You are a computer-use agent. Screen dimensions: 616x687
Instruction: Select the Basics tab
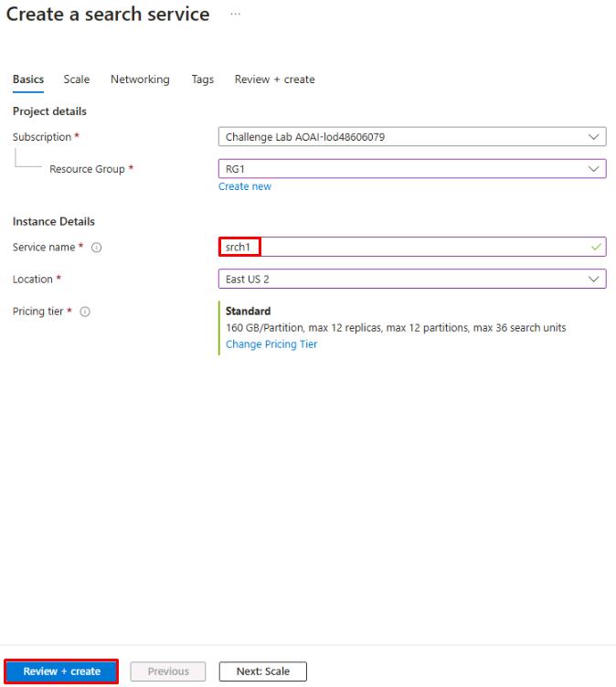click(27, 79)
